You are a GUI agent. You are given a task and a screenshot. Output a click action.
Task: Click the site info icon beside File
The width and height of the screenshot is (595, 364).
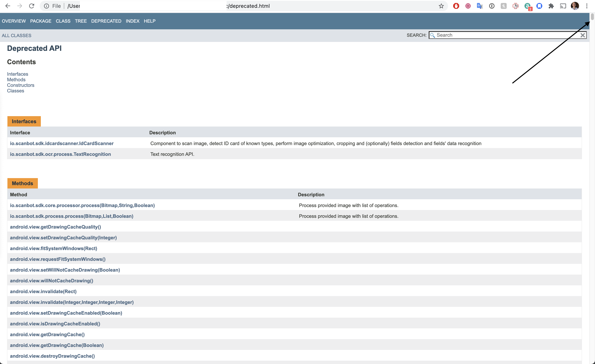[46, 6]
